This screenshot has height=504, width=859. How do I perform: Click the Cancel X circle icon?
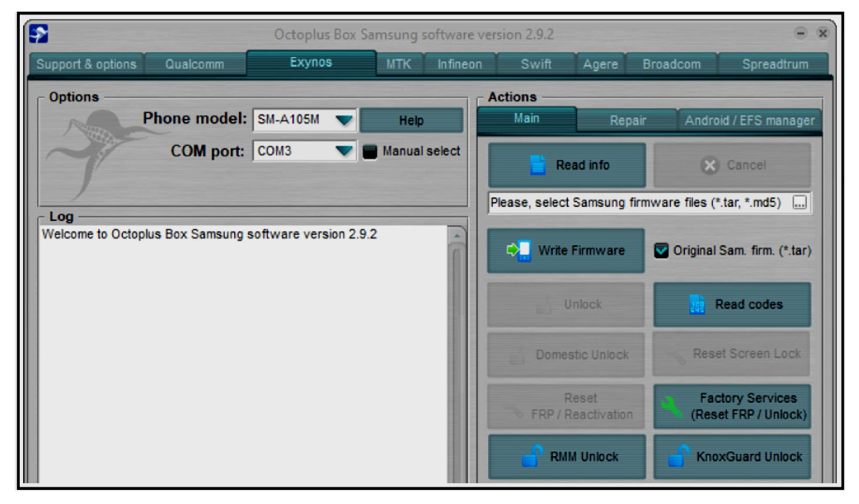pos(710,165)
